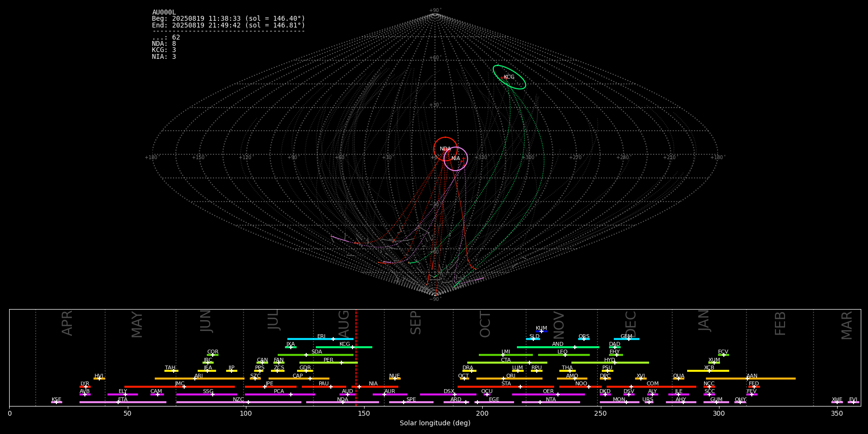This screenshot has height=434, width=868.
Task: Click the red JMC shower bar
Action: coord(180,387)
